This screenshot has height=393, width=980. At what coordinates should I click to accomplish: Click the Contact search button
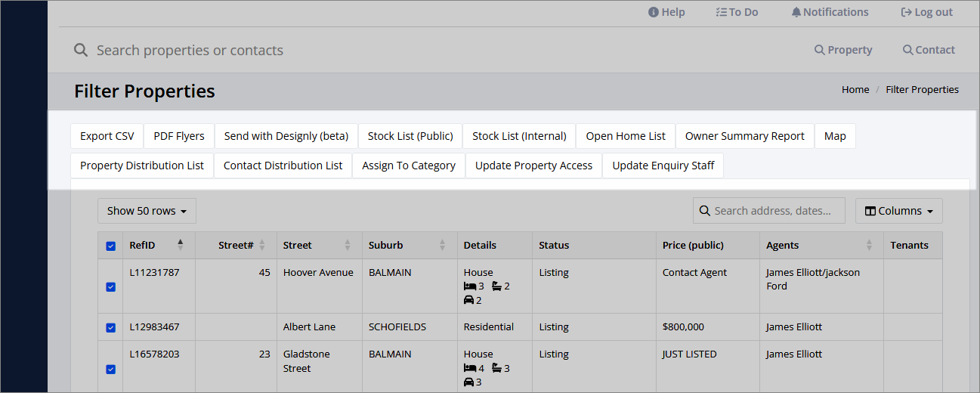coord(929,50)
